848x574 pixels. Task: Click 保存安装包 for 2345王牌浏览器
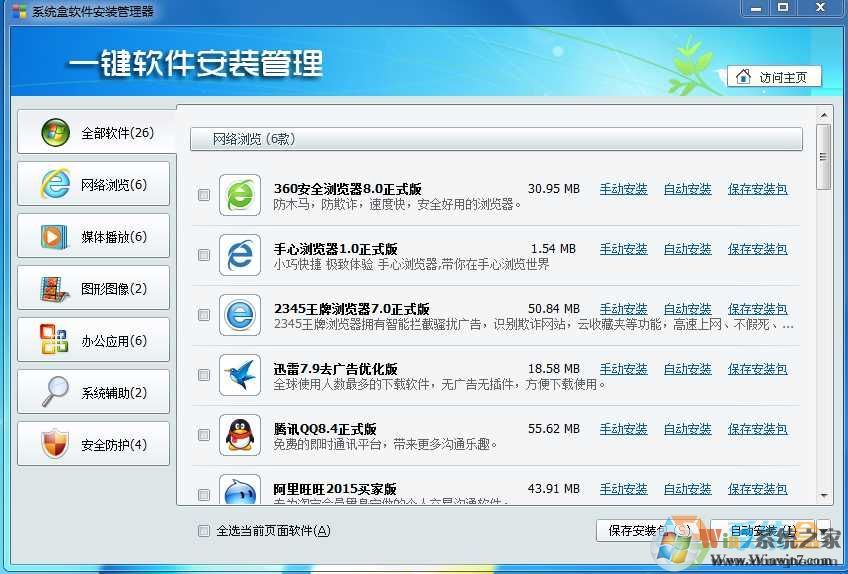[x=757, y=309]
